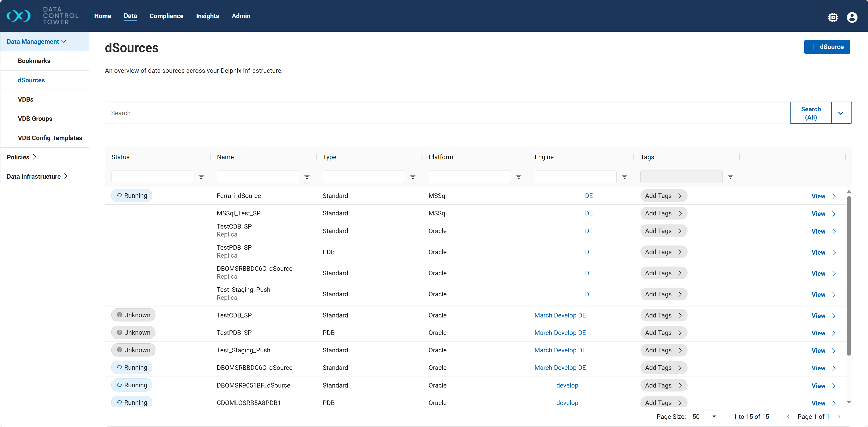Open VDB Groups in the sidebar
Viewport: 868px width, 427px height.
(x=35, y=119)
